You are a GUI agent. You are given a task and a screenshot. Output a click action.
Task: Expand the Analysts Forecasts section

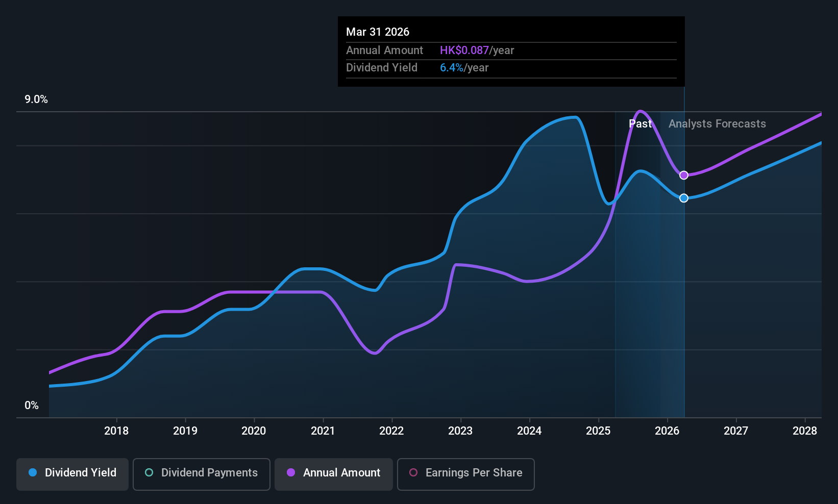coord(717,123)
